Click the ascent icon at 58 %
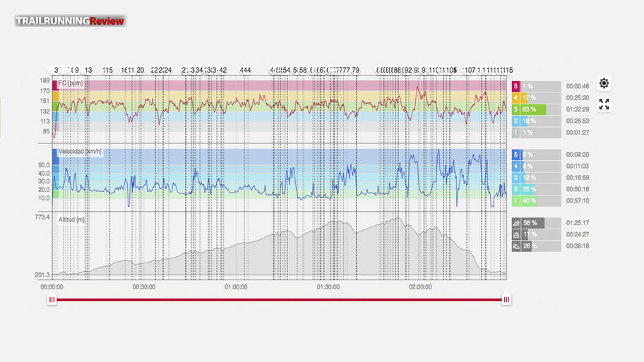The image size is (644, 362). click(x=516, y=223)
